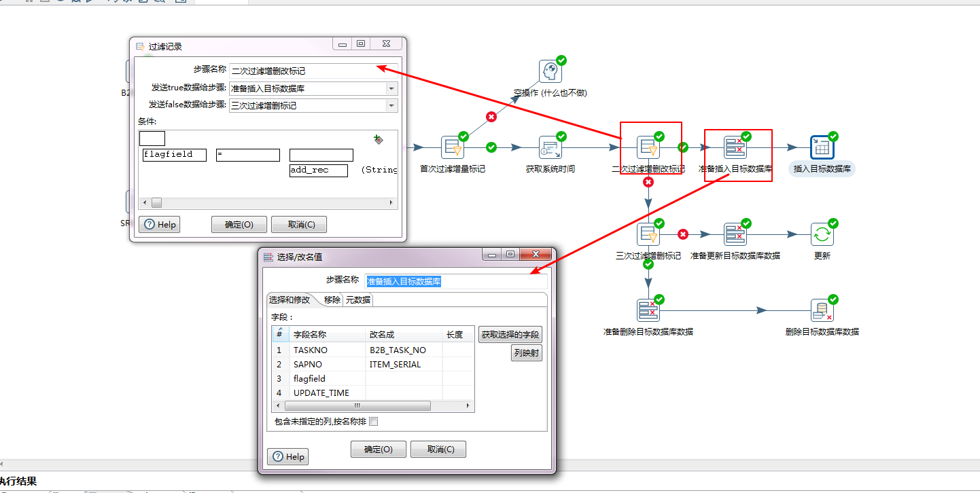The height and width of the screenshot is (493, 980).
Task: Click the add_rec value box
Action: (x=319, y=170)
